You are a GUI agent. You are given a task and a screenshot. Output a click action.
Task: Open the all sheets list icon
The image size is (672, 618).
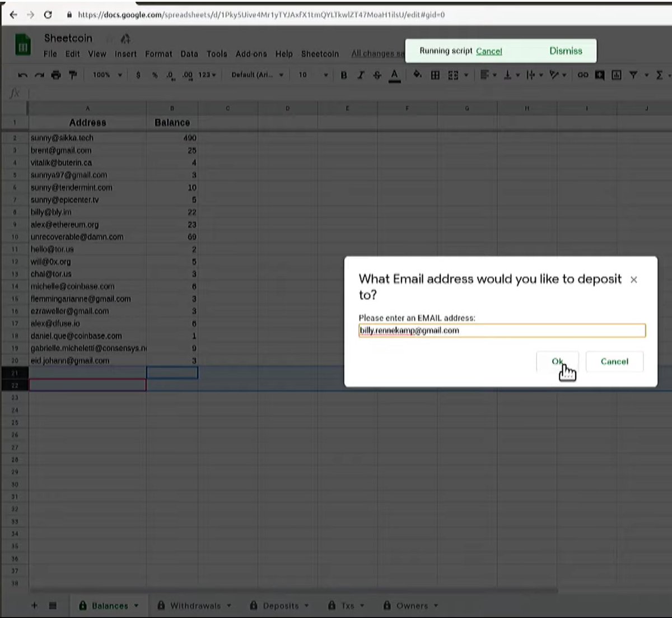coord(53,605)
